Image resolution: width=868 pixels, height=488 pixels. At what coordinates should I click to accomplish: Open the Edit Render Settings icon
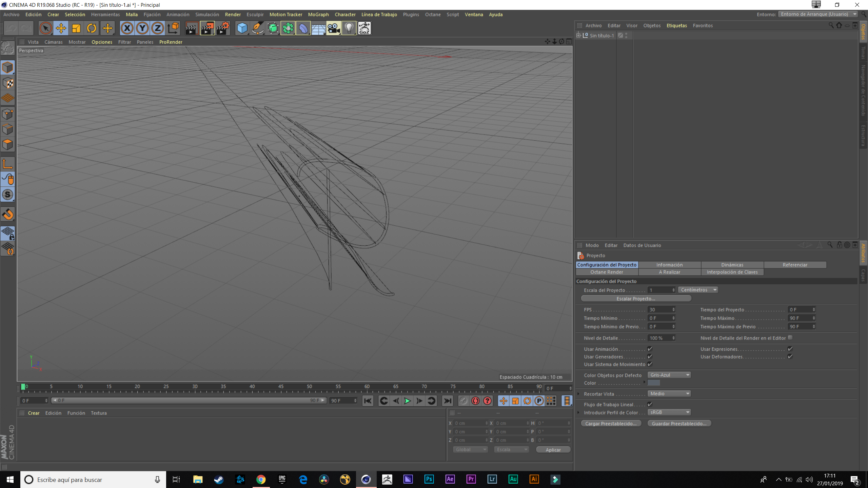tap(223, 28)
